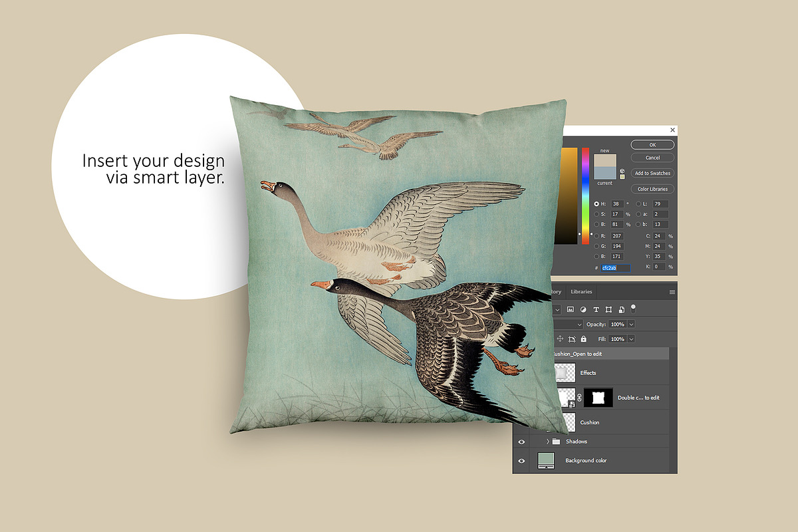This screenshot has height=532, width=798.
Task: Open Color Libraries button
Action: [x=652, y=189]
